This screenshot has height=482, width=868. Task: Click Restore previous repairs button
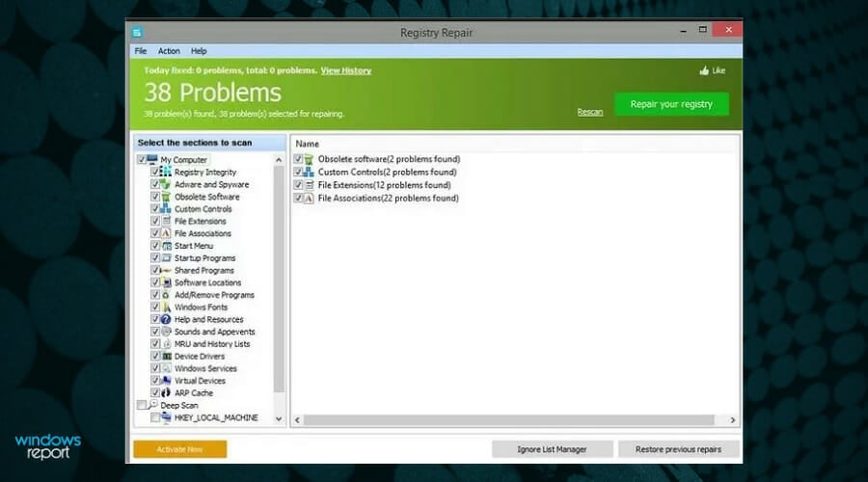(678, 449)
